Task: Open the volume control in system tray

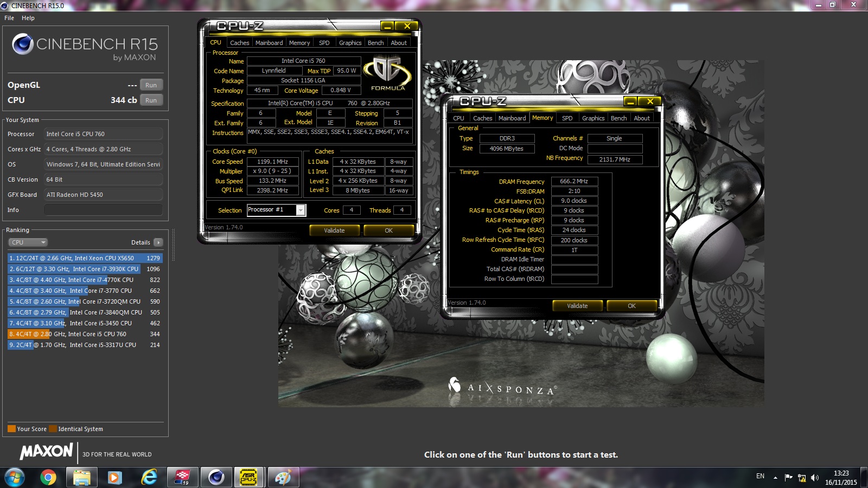Action: pyautogui.click(x=814, y=478)
